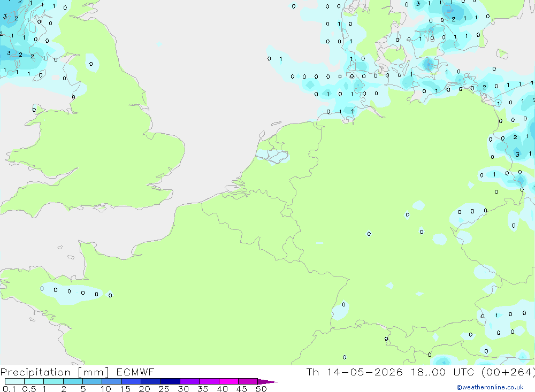The width and height of the screenshot is (535, 392).
Task: Click the 0.5–1 mm legend color swatch
Action: (34, 381)
